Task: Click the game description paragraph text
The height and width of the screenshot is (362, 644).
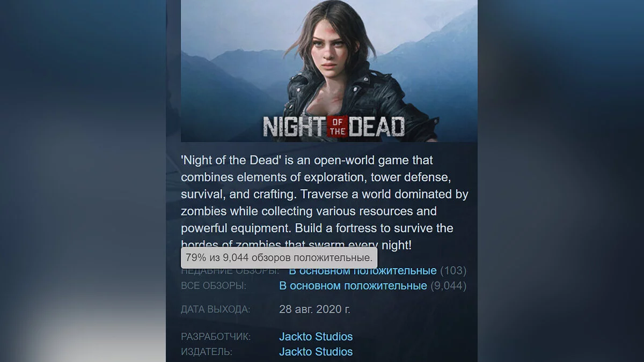Action: coord(325,203)
